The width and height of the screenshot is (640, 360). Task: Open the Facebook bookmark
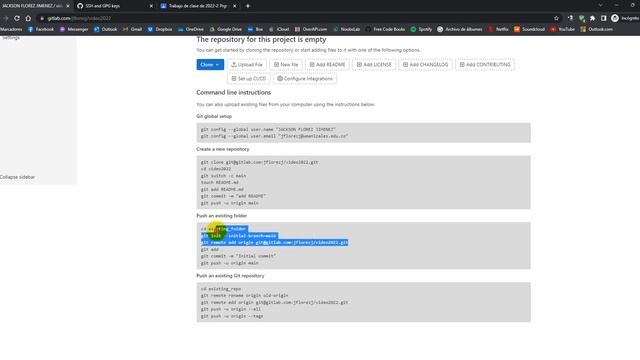click(40, 29)
